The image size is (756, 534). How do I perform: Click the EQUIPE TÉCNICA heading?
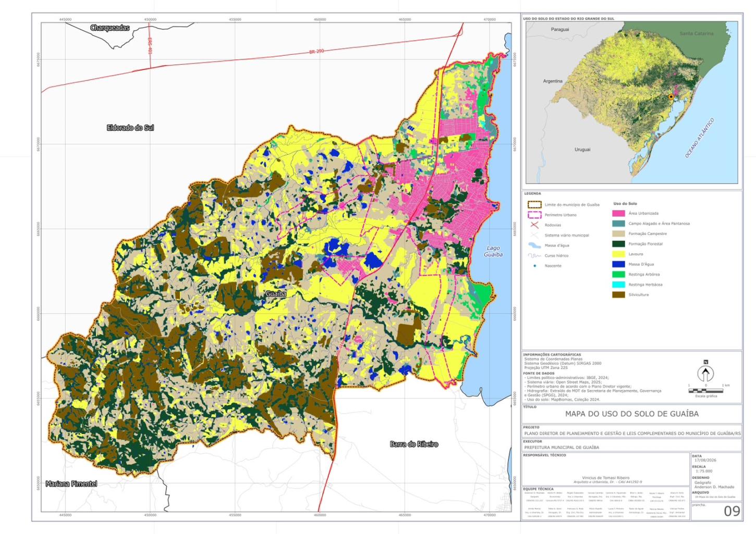tap(538, 489)
